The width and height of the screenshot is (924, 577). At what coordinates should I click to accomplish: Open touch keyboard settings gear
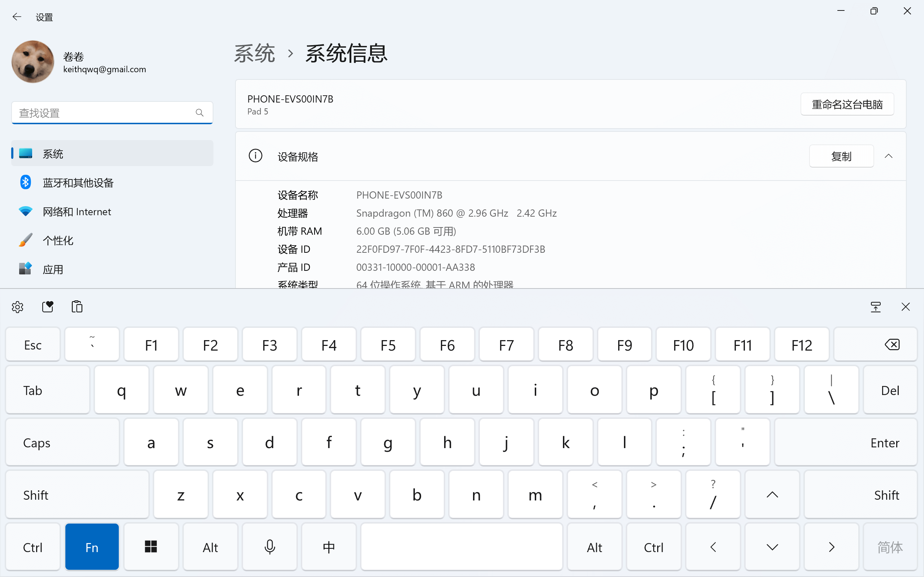point(18,307)
